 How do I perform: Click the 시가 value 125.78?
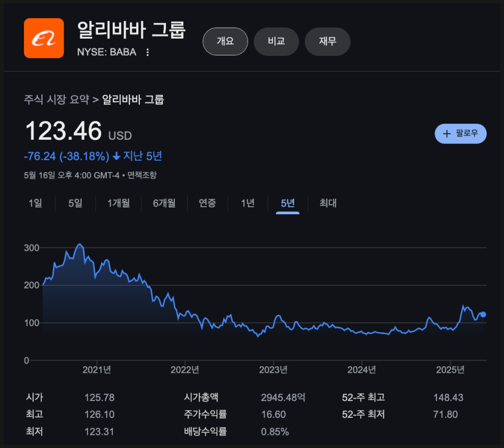99,397
